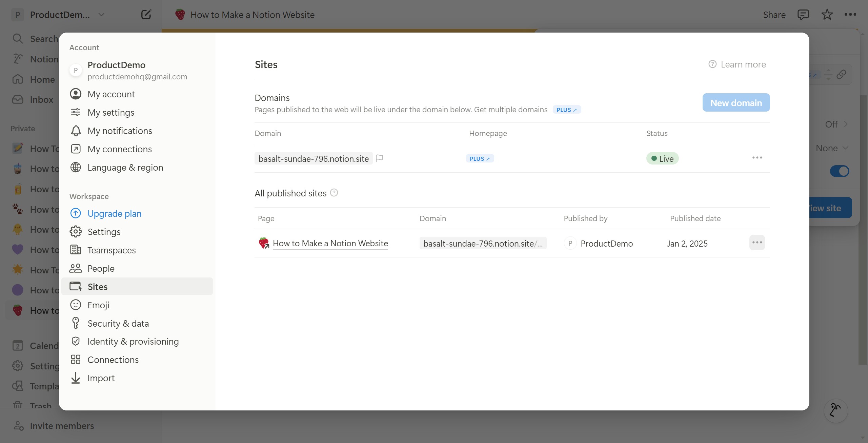Click Search in the left sidebar
868x443 pixels.
[x=35, y=39]
